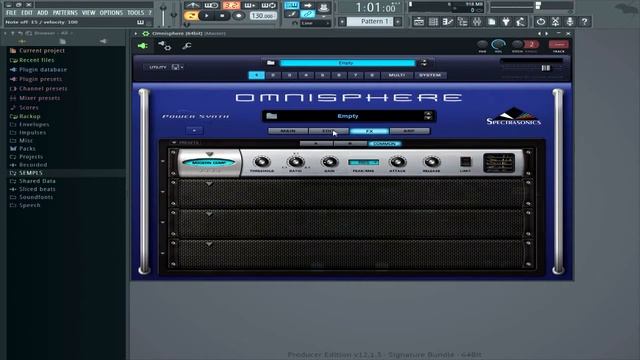
Task: Click folder icon beside cyan Empty multi name
Action: point(271,62)
